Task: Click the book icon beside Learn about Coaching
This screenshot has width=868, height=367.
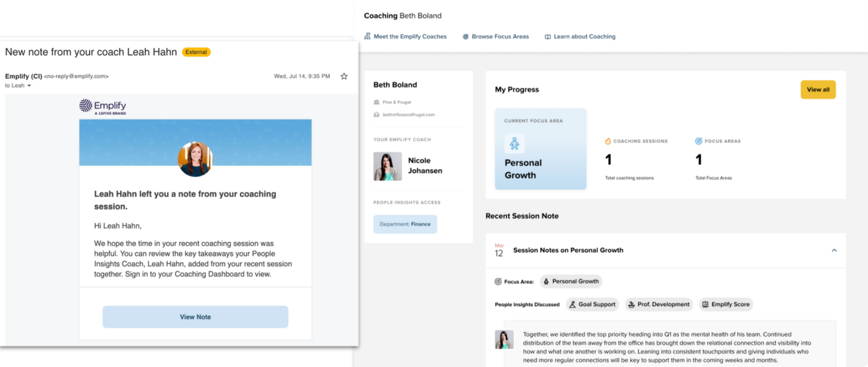Action: point(548,37)
